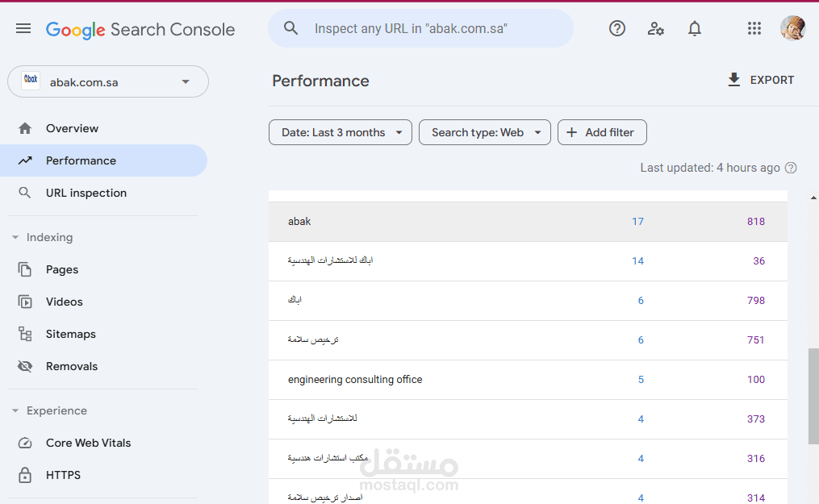Click impressions value 798
819x504 pixels.
click(x=756, y=301)
